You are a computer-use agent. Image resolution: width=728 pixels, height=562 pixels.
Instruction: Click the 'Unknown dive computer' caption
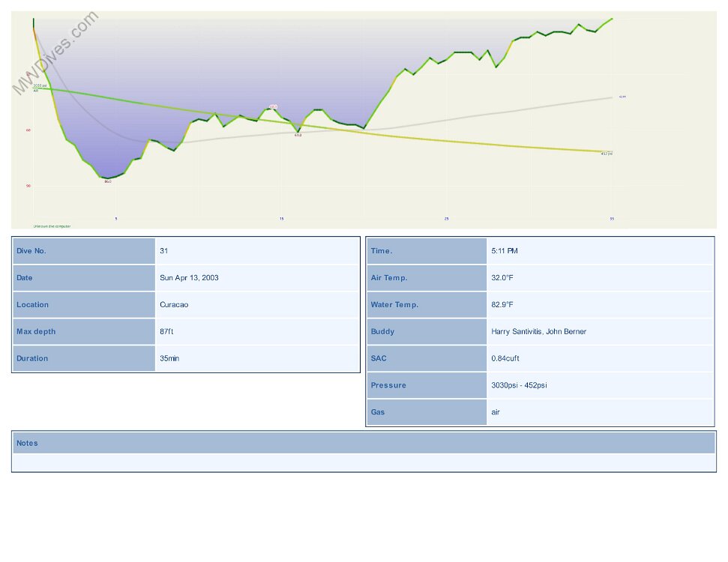52,226
